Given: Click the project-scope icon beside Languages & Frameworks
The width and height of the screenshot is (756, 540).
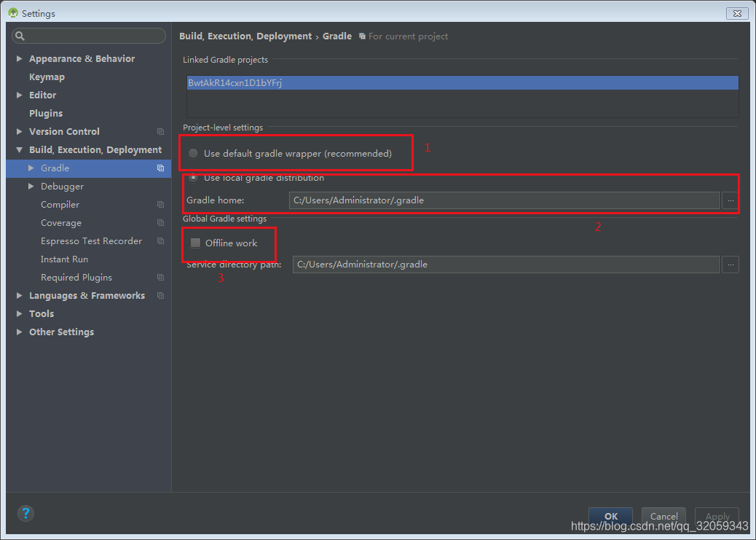Looking at the screenshot, I should coord(160,295).
